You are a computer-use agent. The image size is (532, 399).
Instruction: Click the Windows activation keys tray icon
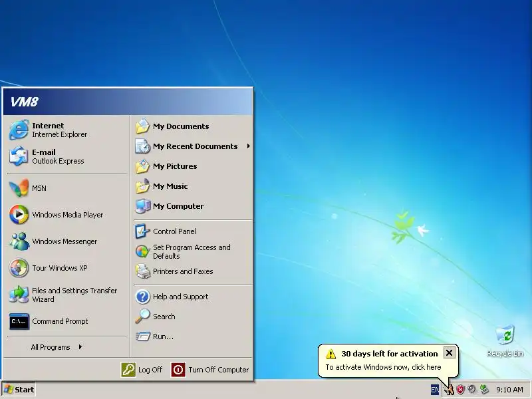tap(450, 390)
